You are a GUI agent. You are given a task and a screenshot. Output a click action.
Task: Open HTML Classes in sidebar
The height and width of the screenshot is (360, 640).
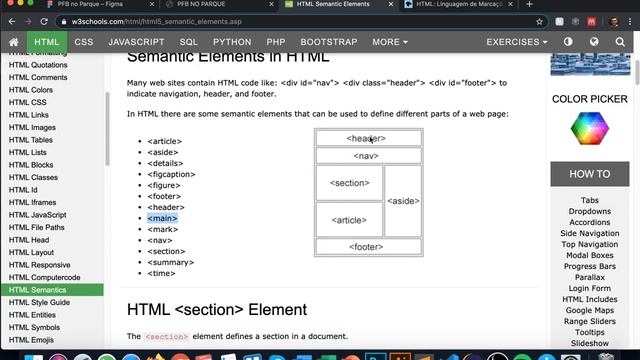(33, 178)
